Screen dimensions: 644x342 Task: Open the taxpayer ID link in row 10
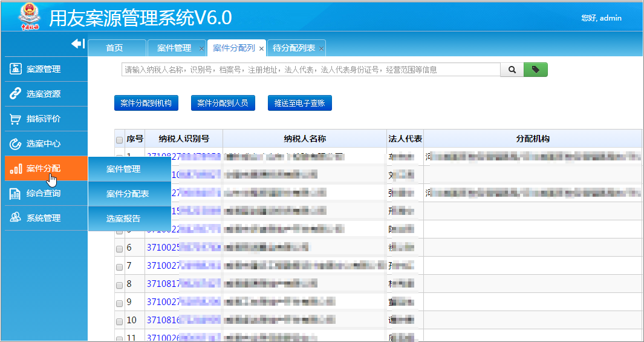coord(184,320)
